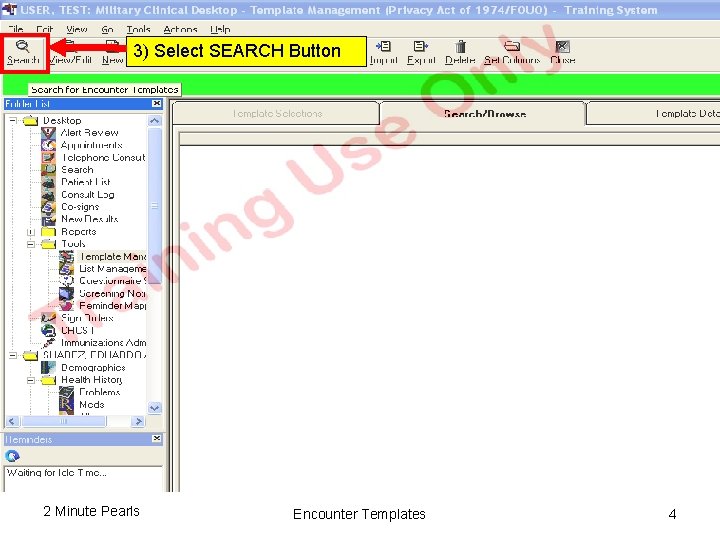This screenshot has height=540, width=720.
Task: Click folder list scroll left arrow
Action: (12, 421)
